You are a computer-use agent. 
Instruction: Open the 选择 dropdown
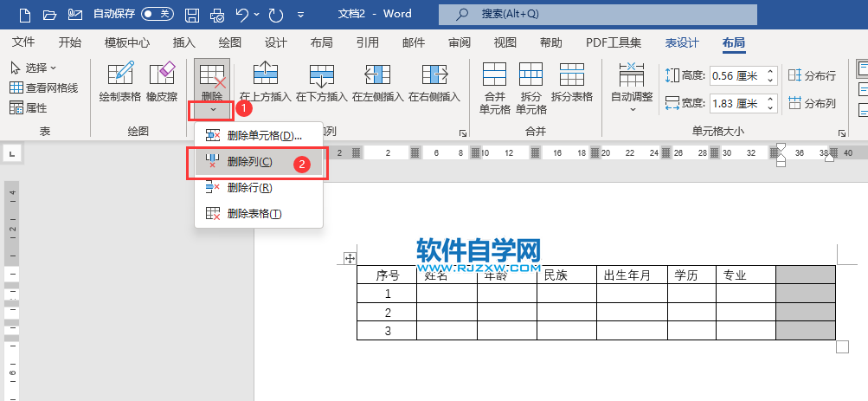[x=34, y=68]
